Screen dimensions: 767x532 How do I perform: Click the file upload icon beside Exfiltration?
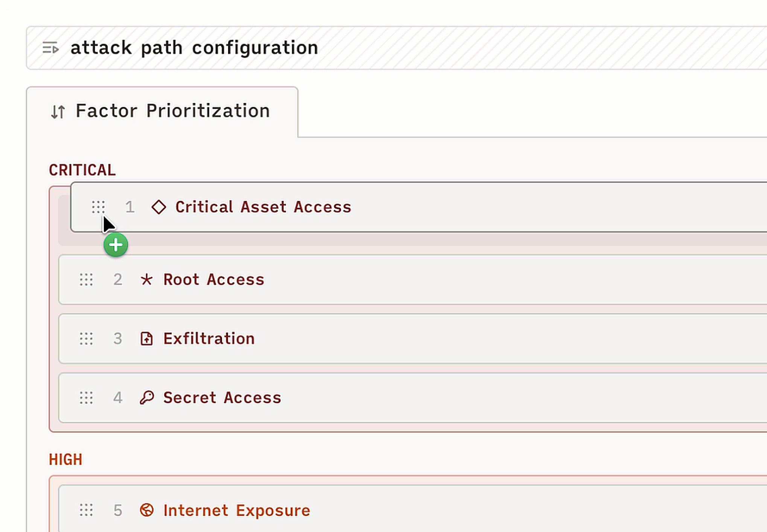click(146, 339)
